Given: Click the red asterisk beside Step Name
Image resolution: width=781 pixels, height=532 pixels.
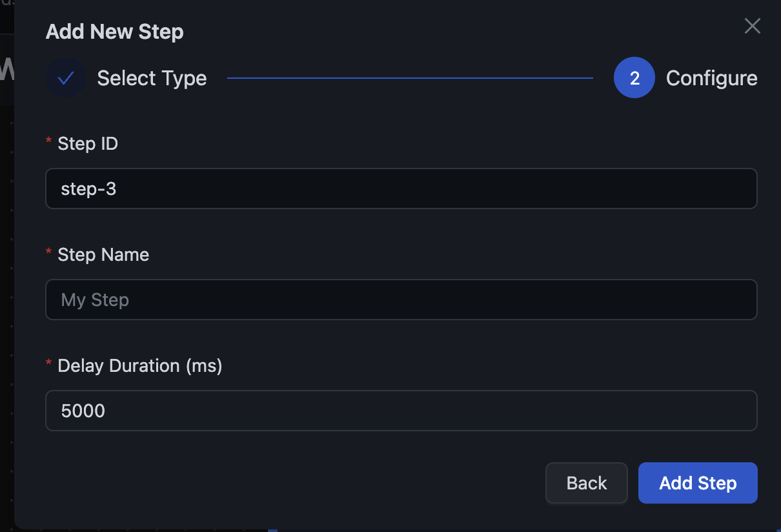Looking at the screenshot, I should pyautogui.click(x=49, y=253).
